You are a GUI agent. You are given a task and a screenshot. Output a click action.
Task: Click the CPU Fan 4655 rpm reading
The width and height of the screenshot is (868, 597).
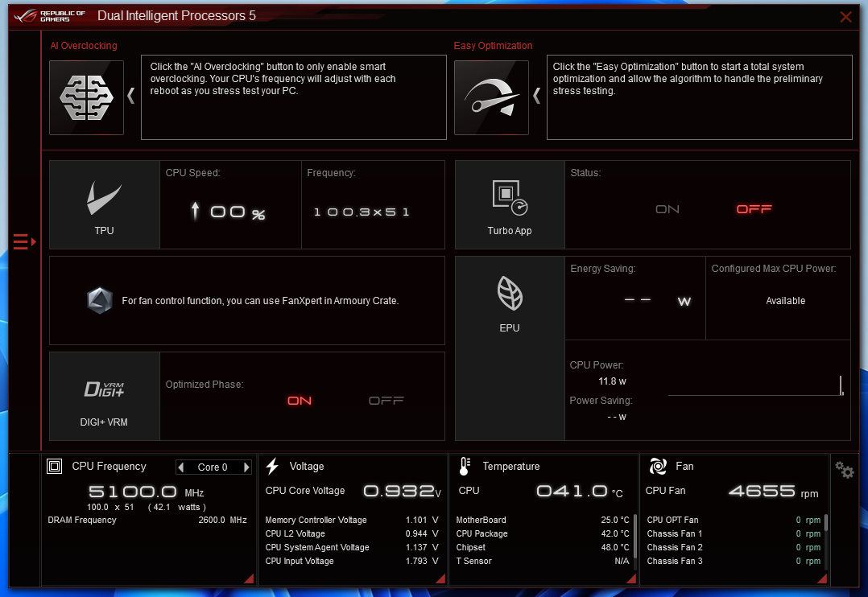[773, 492]
